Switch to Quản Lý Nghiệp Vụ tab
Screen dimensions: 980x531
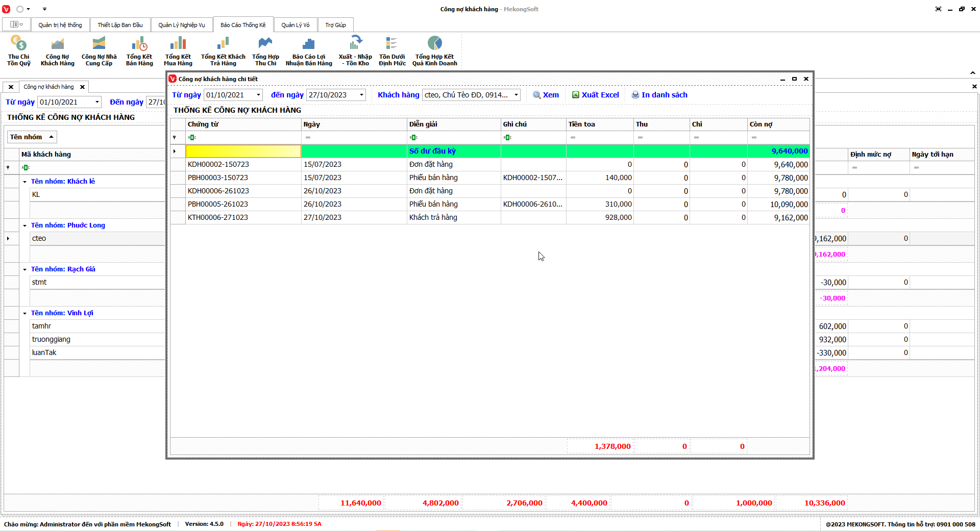[x=181, y=25]
